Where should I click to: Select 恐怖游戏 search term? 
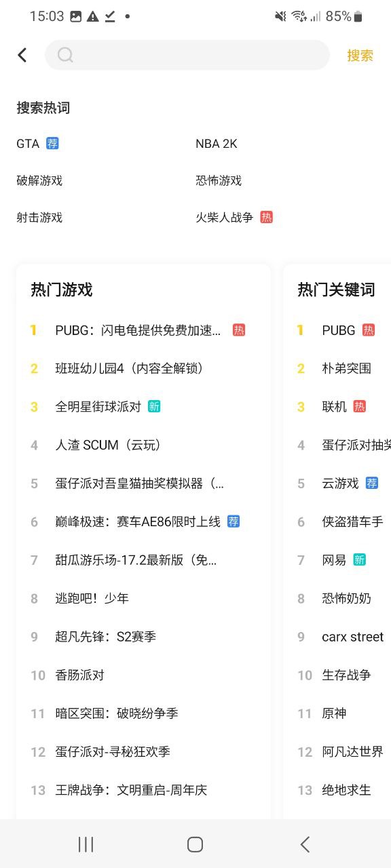(x=219, y=180)
